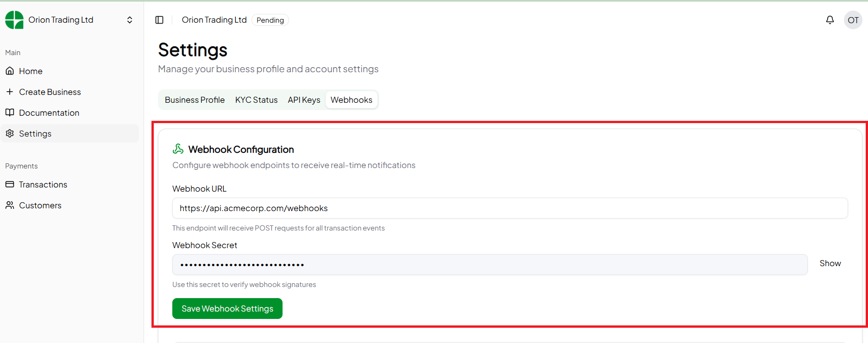Open Documentation in the sidebar

tap(70, 112)
